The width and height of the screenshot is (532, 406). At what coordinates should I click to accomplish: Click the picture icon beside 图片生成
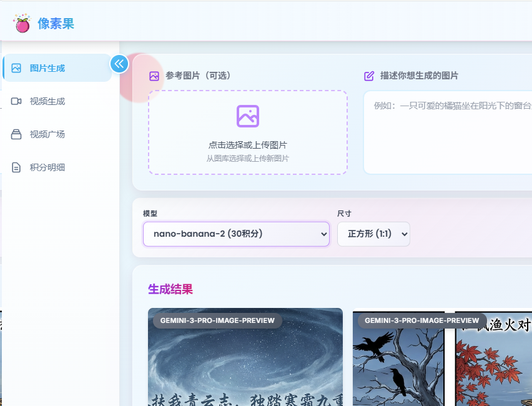tap(17, 68)
